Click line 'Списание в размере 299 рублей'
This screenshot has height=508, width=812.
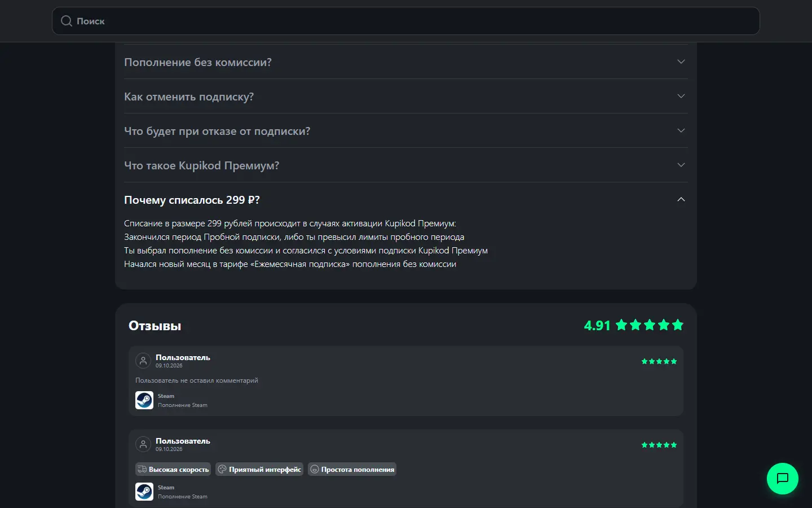click(290, 224)
